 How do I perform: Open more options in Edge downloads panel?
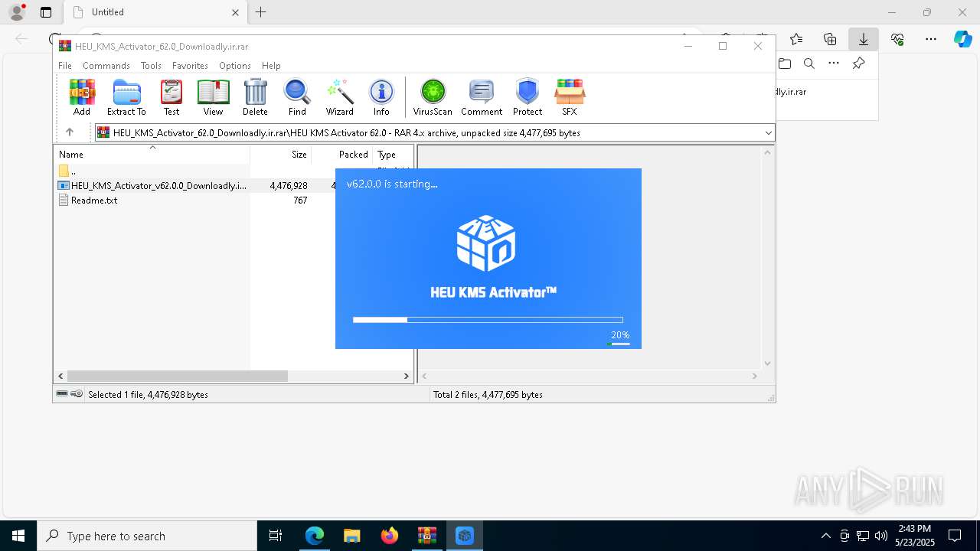834,64
